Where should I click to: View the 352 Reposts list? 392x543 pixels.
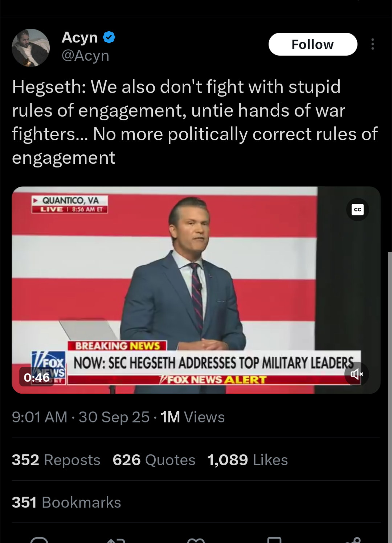coord(56,460)
